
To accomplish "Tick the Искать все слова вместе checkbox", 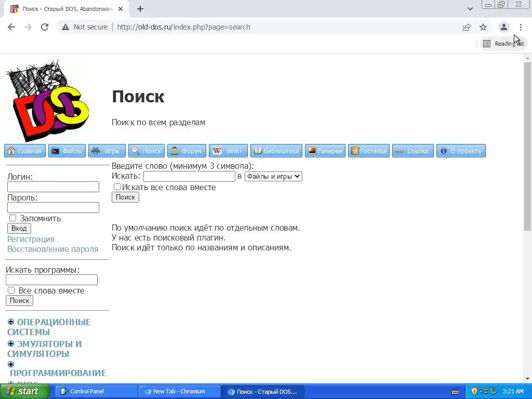I will pyautogui.click(x=117, y=187).
